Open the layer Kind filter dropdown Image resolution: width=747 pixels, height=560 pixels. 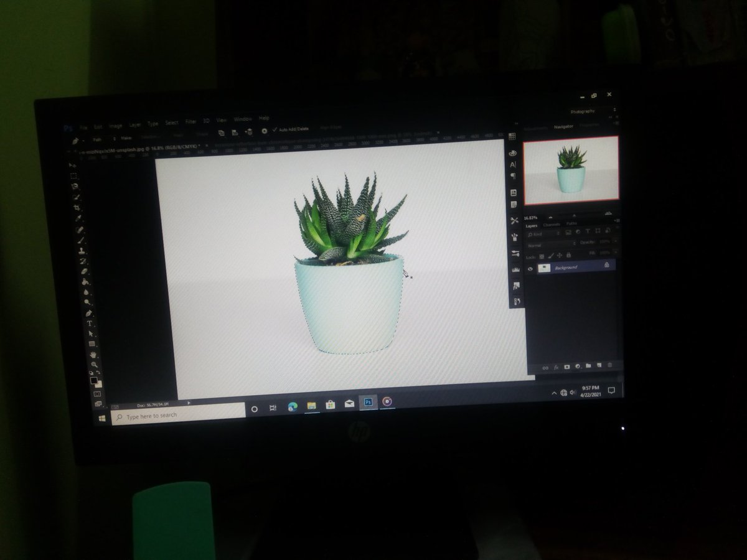click(x=543, y=235)
